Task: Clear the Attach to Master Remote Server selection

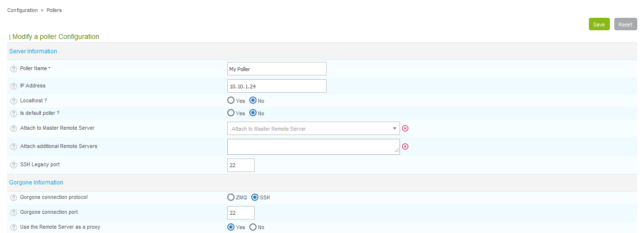Action: (405, 128)
